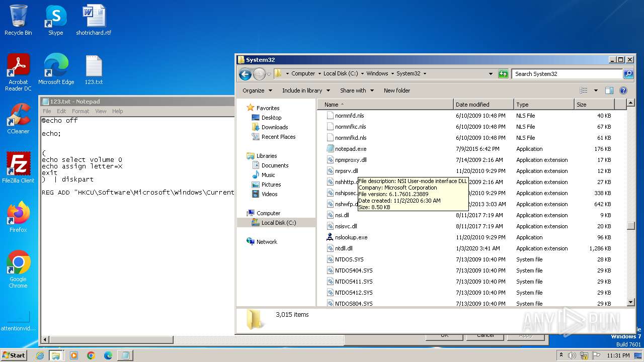
Task: Open the Notepad Format menu
Action: pos(80,111)
